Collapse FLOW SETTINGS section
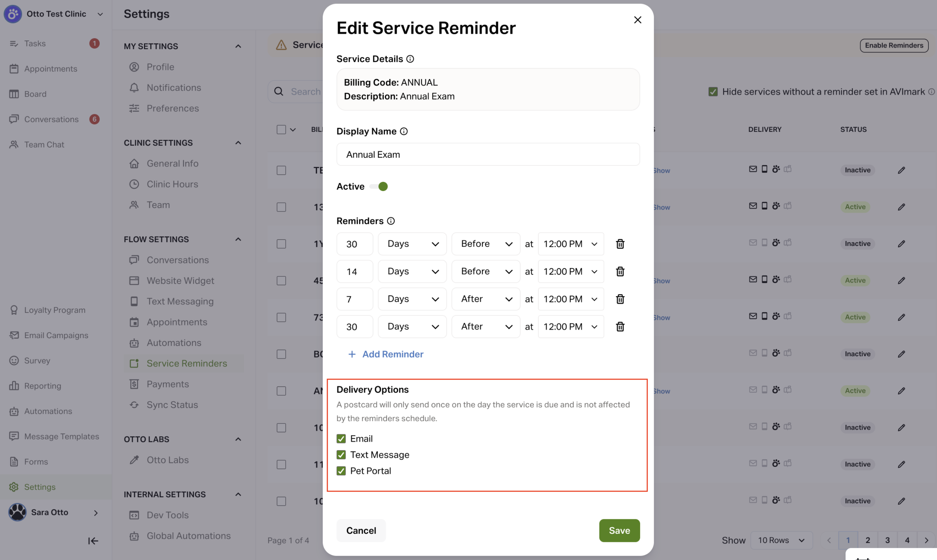Screen dimensions: 937x560 coord(238,239)
